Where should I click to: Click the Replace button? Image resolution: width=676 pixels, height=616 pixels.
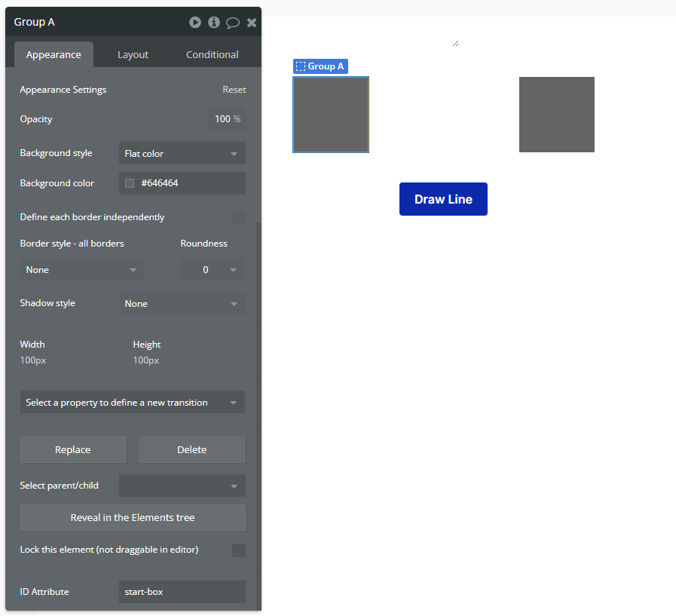coord(73,450)
